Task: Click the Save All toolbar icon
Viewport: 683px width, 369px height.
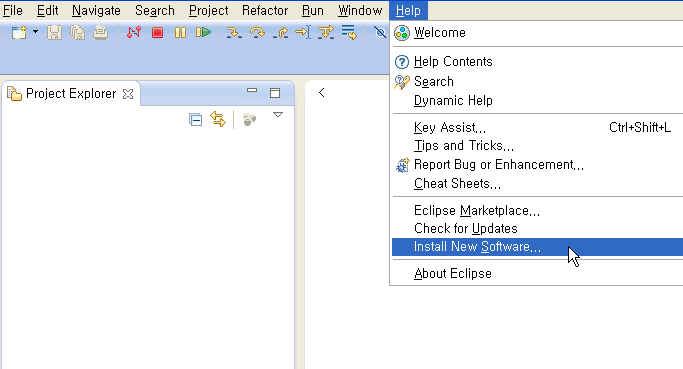Action: (78, 33)
